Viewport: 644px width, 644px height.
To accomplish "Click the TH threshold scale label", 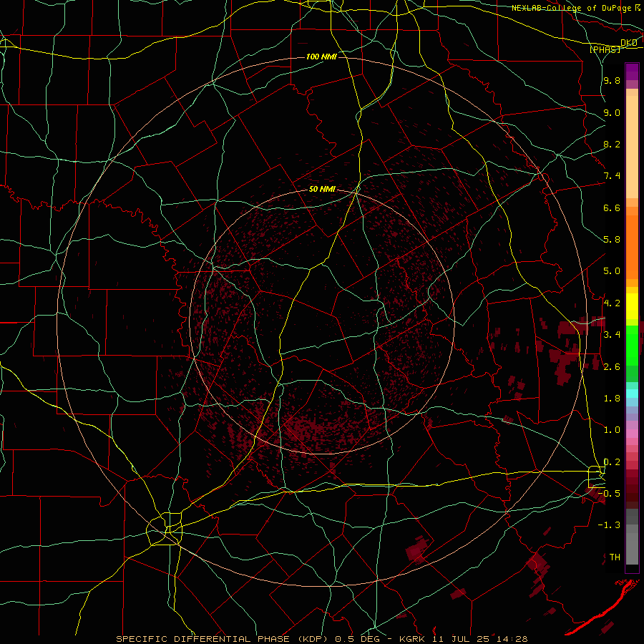I will [x=615, y=557].
